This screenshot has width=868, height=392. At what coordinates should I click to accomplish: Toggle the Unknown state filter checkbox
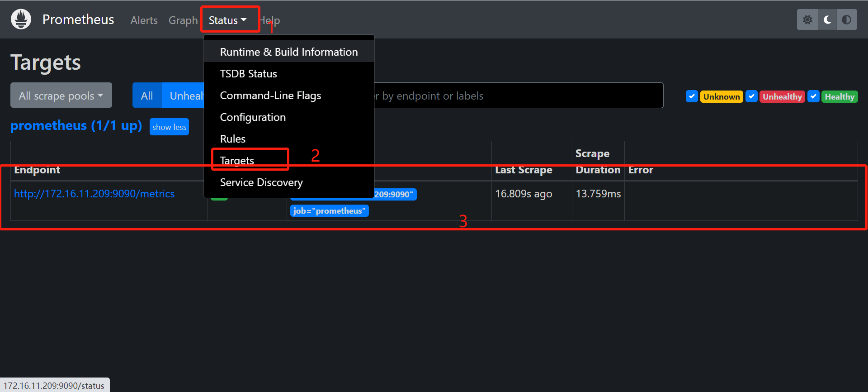[x=692, y=96]
